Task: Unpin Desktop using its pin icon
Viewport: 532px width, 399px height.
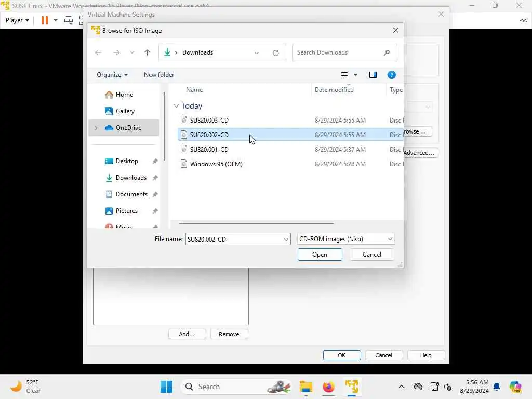Action: tap(155, 161)
